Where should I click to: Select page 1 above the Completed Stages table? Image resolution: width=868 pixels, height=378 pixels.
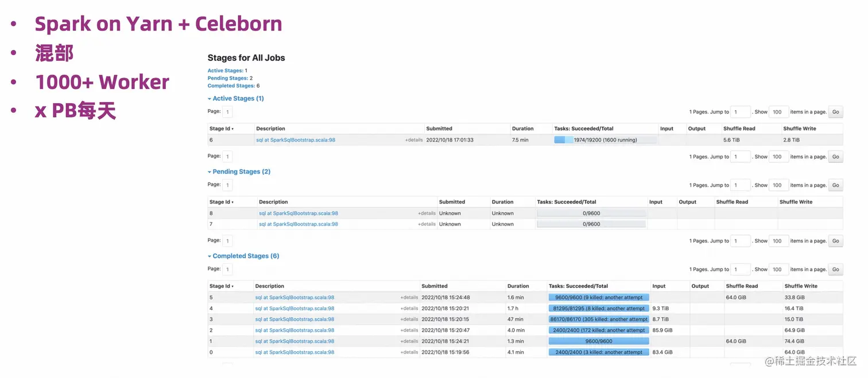[x=228, y=269]
